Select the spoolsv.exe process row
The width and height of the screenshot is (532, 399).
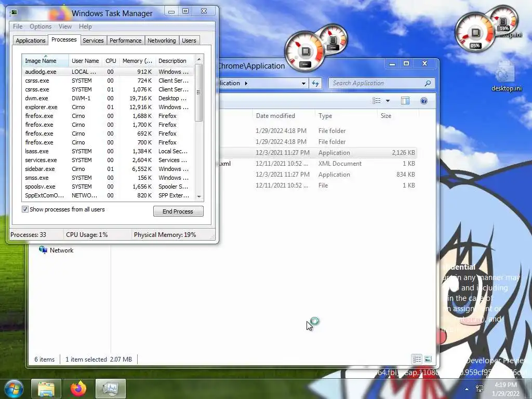[108, 187]
